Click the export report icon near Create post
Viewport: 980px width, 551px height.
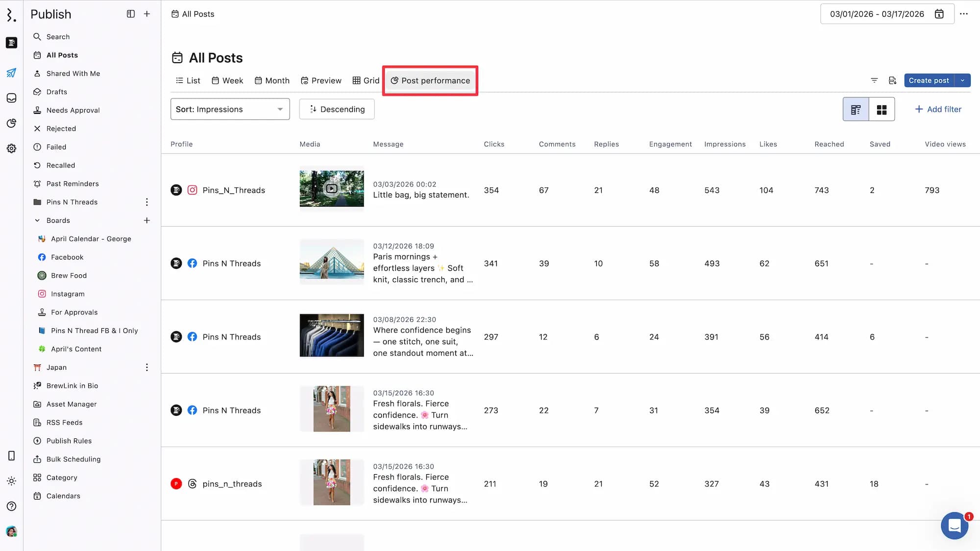tap(892, 80)
